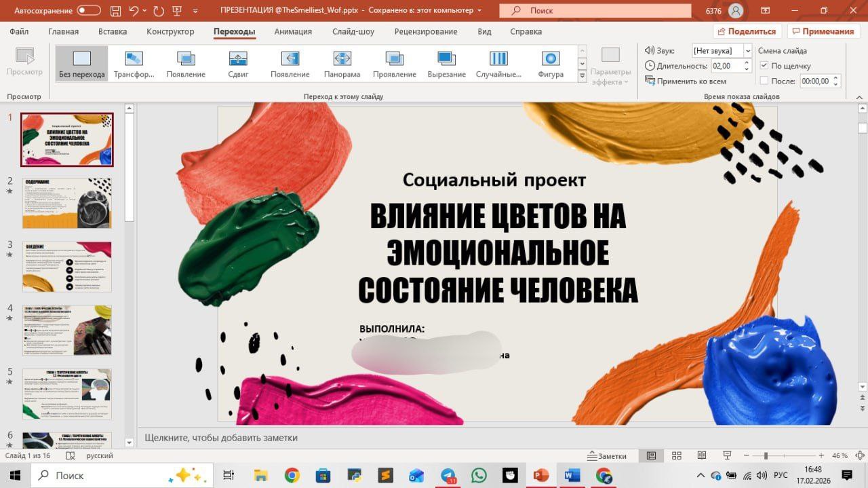Click the Redo icon in quick access toolbar
The height and width of the screenshot is (488, 868).
[x=159, y=11]
